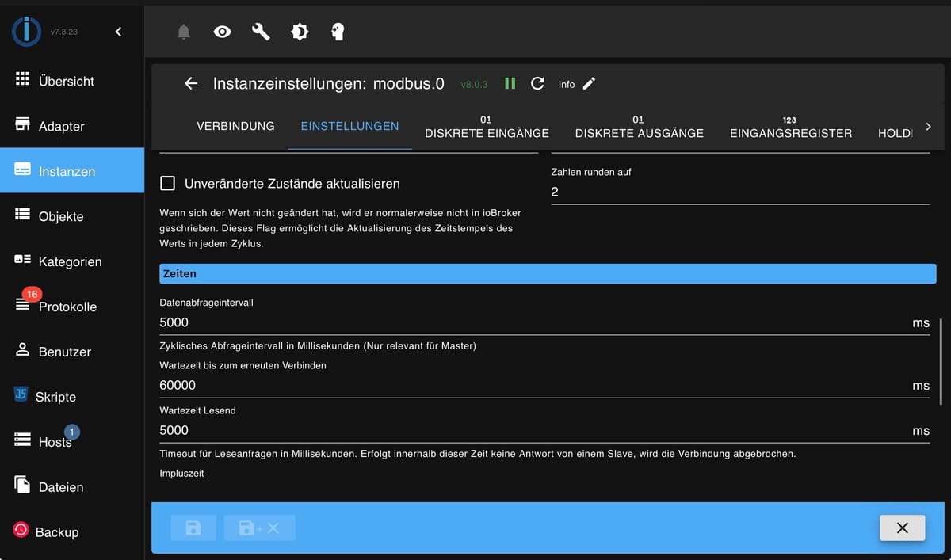Click the red 16 badge on Protokolle
The image size is (951, 560).
coord(32,294)
